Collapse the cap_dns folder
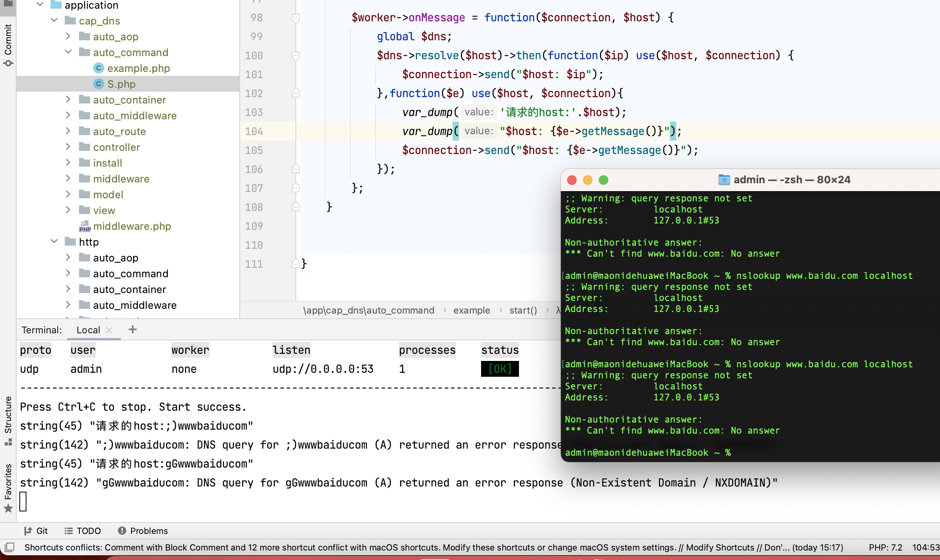Viewport: 940px width, 560px height. 54,21
